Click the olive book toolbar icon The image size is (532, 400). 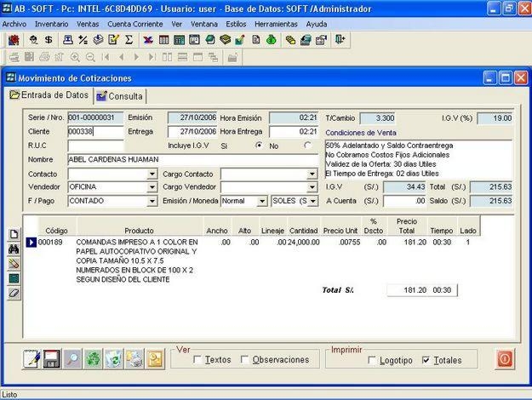click(226, 40)
